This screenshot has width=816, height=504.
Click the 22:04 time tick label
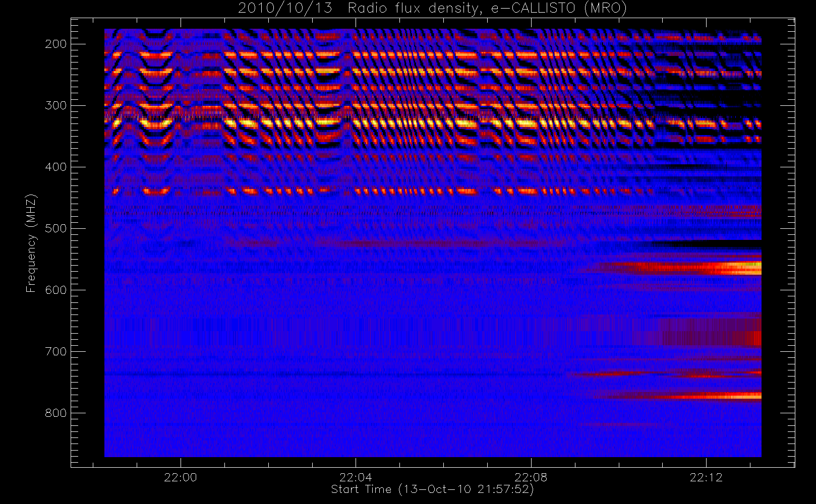tap(356, 477)
